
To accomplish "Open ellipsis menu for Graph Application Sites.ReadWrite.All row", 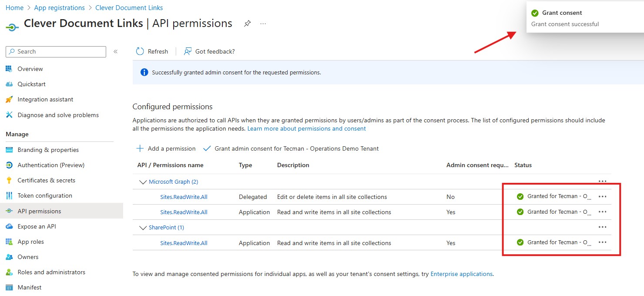I will pos(602,212).
